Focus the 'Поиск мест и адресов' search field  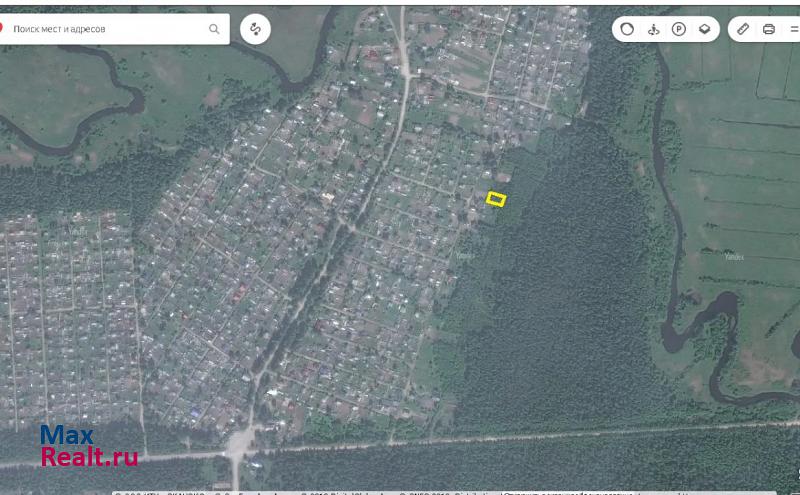(x=110, y=29)
